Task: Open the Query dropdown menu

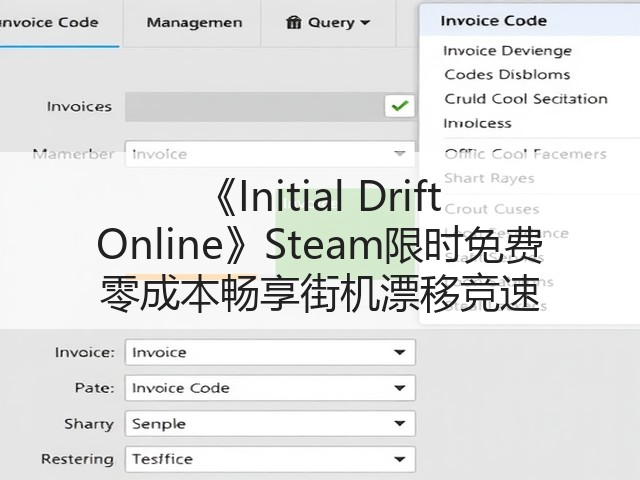Action: coord(328,22)
